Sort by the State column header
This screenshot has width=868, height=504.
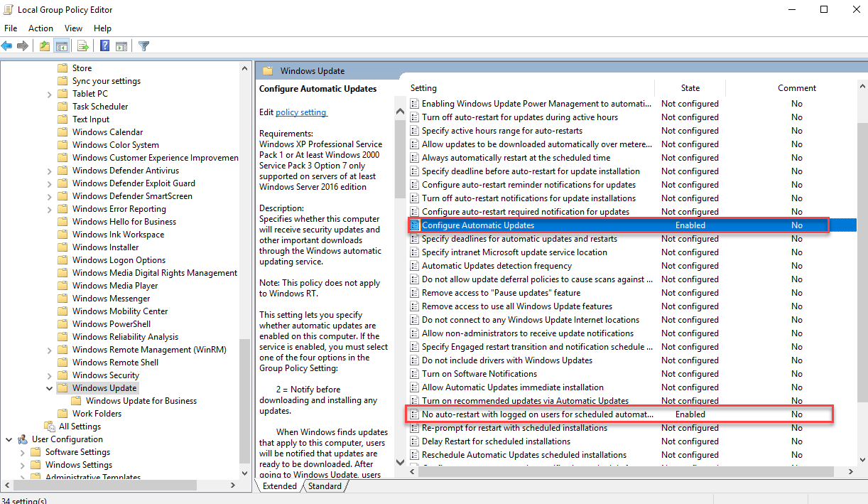pos(690,88)
